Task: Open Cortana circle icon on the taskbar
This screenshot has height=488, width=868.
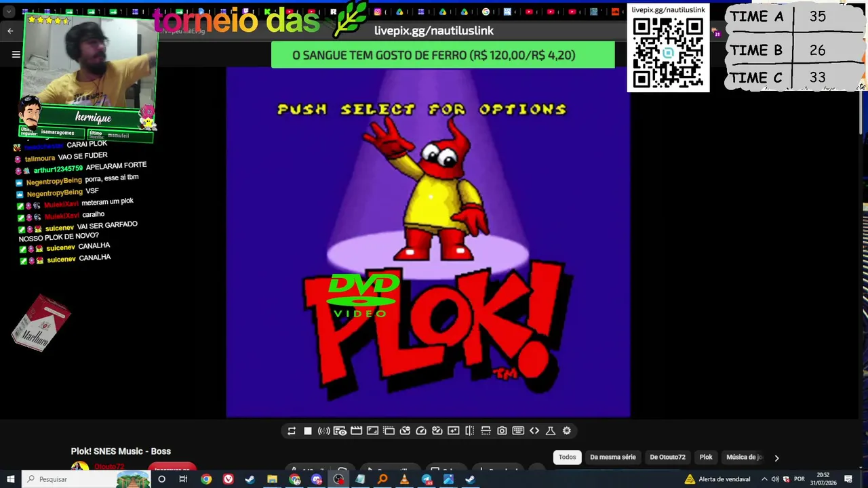Action: 161,479
